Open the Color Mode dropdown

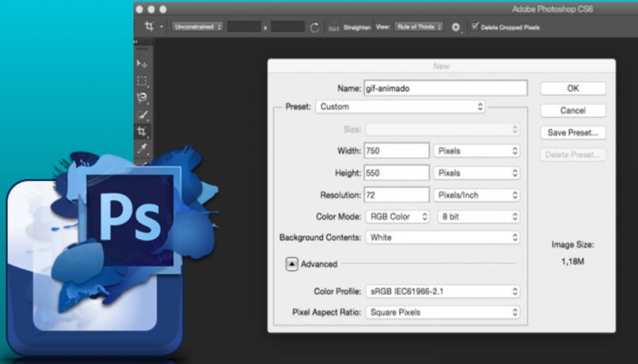[397, 216]
